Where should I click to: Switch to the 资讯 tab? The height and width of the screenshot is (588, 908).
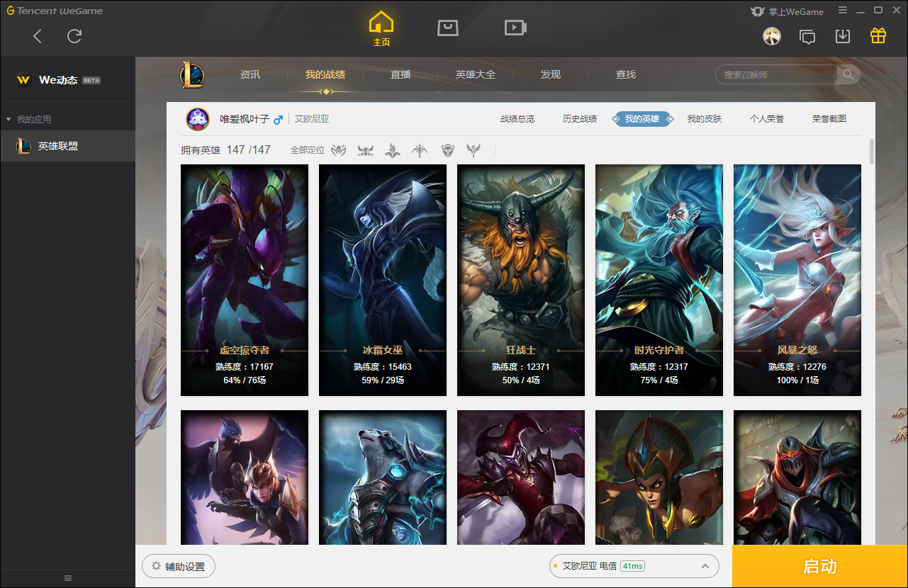click(x=250, y=74)
